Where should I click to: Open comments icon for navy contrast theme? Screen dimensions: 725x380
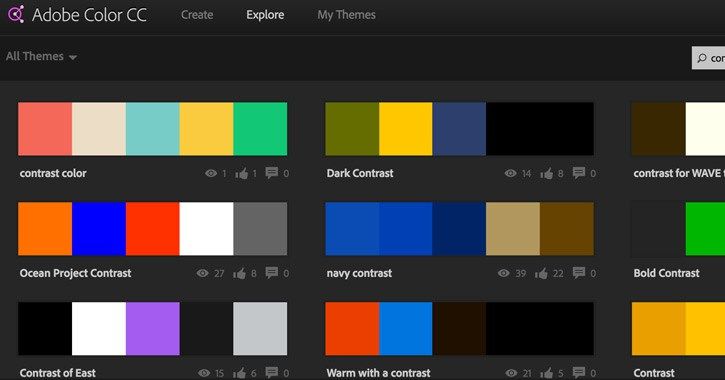click(579, 273)
